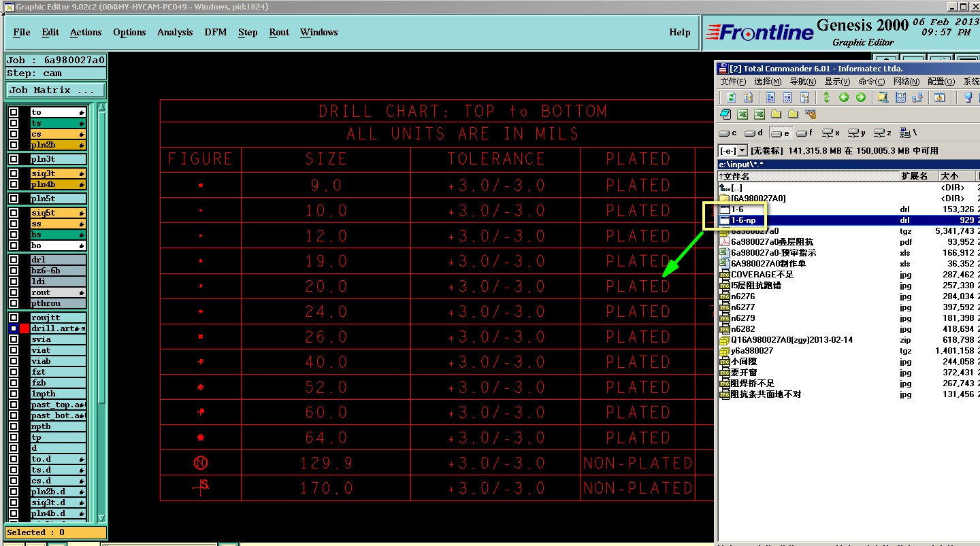Toggle the checked box for layer 'drill.art'

coord(14,328)
